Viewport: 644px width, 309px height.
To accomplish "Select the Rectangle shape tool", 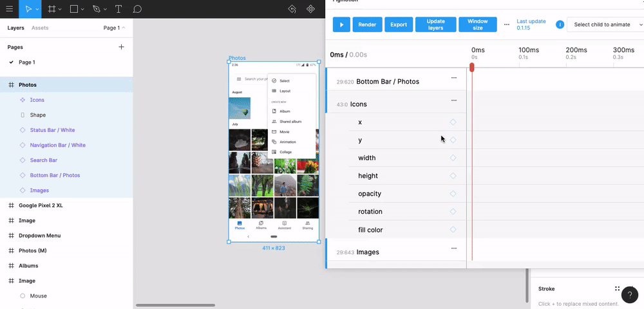I will (74, 9).
